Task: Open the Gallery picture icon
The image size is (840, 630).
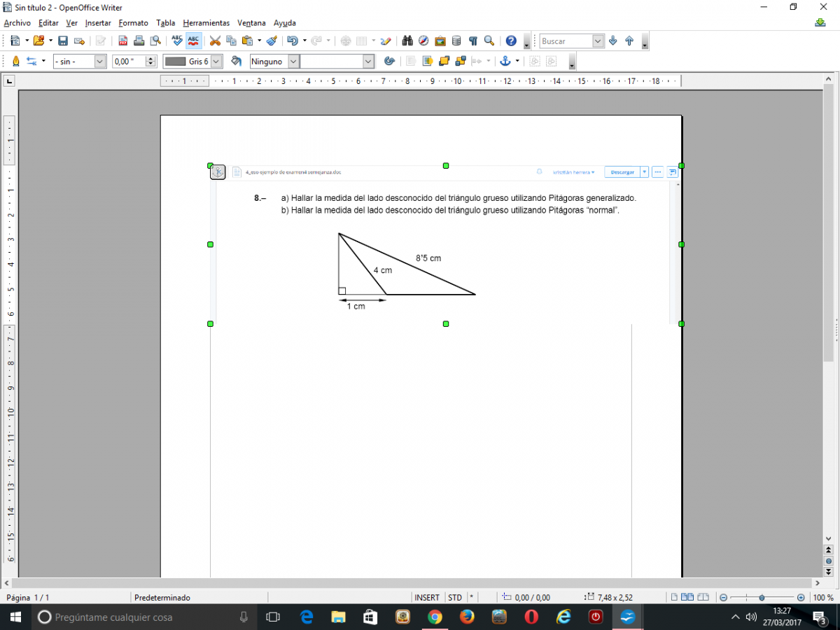Action: 440,41
